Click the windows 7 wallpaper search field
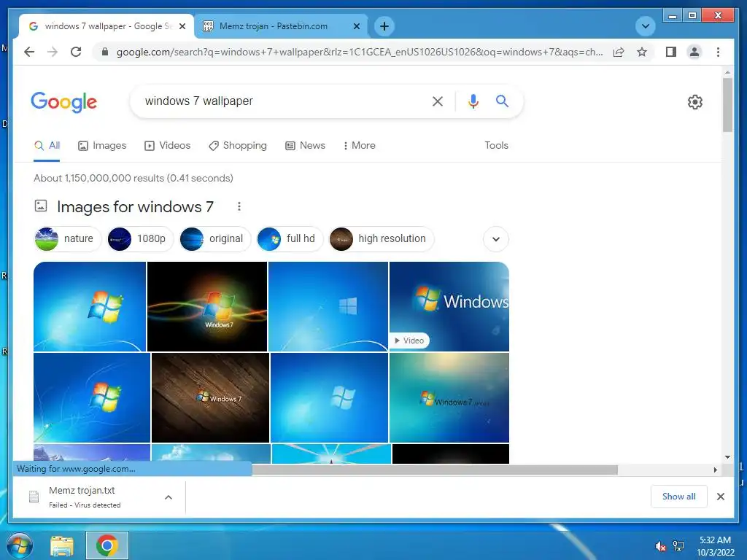The image size is (747, 560). point(286,101)
